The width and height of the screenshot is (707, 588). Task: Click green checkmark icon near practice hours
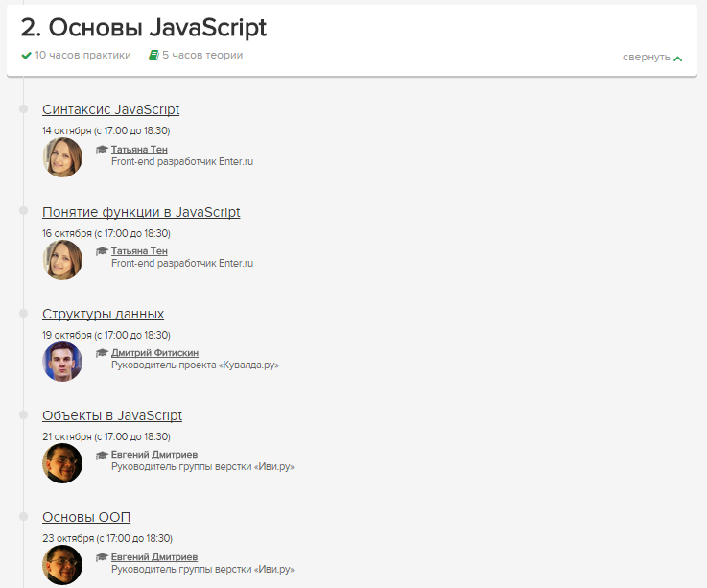click(26, 56)
